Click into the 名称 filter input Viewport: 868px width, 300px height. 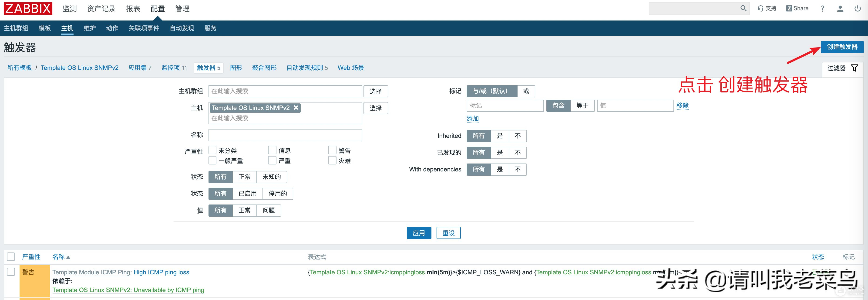(285, 135)
